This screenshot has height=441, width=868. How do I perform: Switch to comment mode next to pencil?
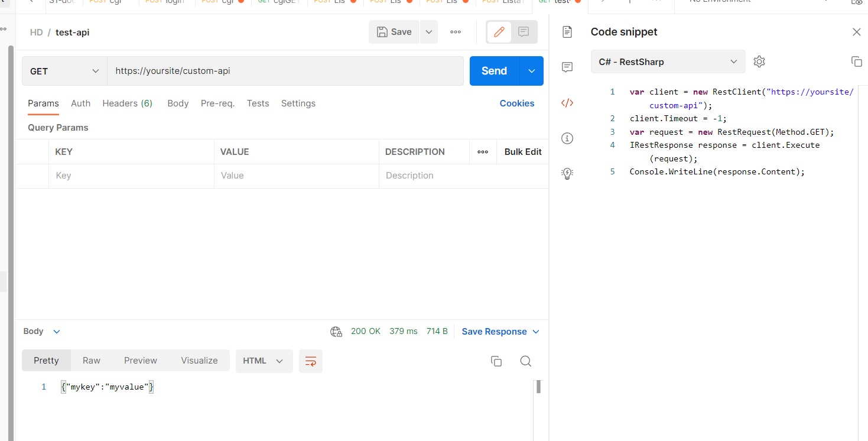[x=524, y=32]
